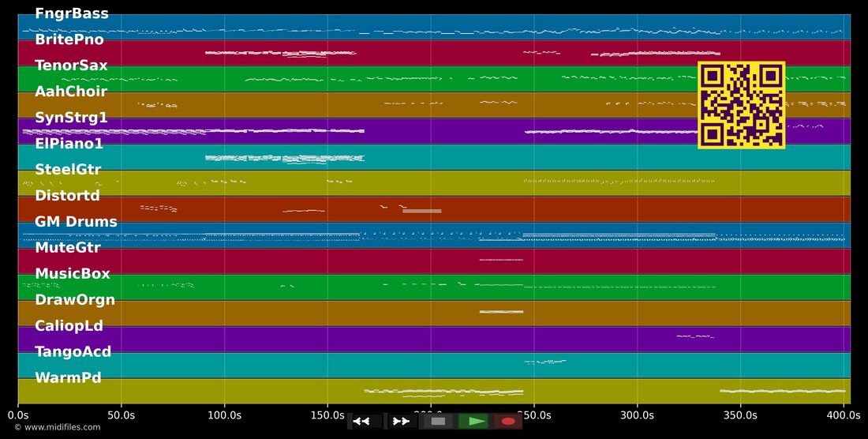Select the MusicBox track label
Screen dimensions: 868x439
click(73, 273)
